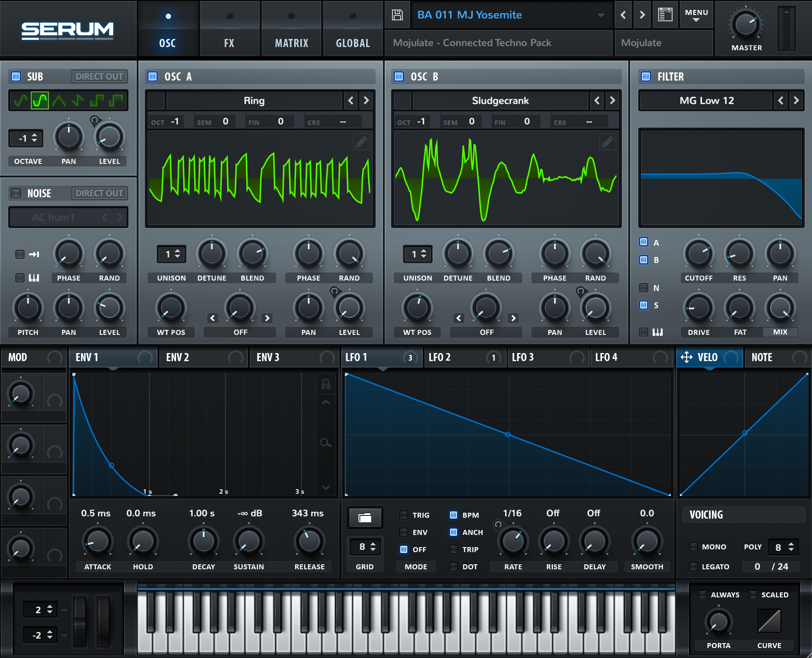Toggle filter routing for N

tap(643, 288)
